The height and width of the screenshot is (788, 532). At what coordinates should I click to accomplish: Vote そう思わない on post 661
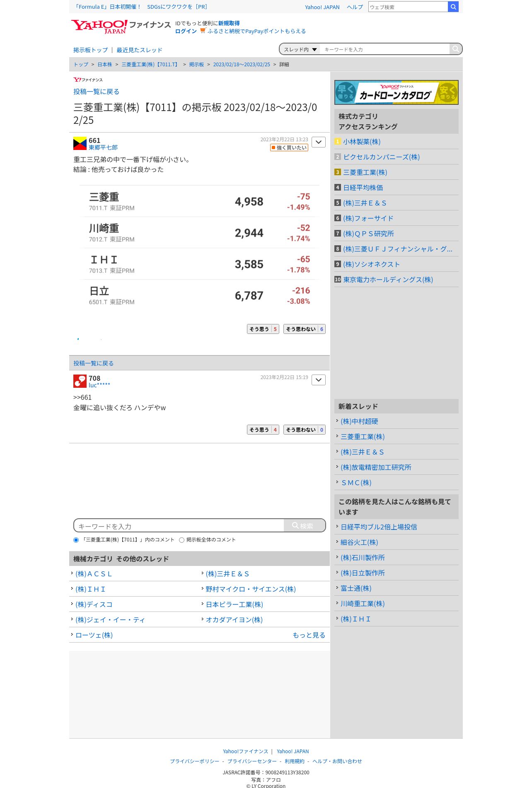coord(305,329)
